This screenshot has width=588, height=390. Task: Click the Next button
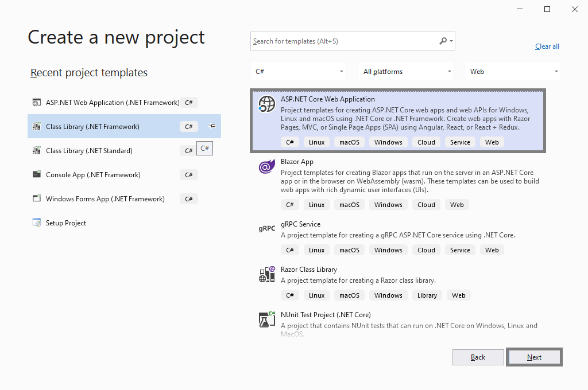tap(533, 357)
